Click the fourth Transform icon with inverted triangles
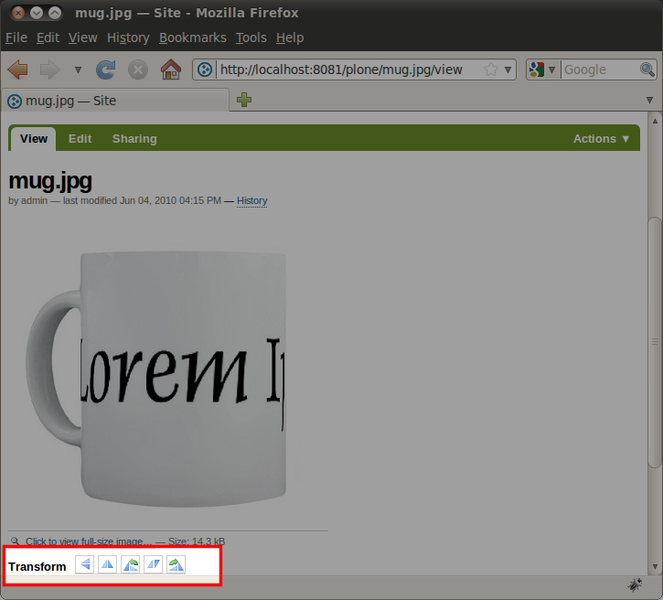The height and width of the screenshot is (600, 663). (153, 565)
